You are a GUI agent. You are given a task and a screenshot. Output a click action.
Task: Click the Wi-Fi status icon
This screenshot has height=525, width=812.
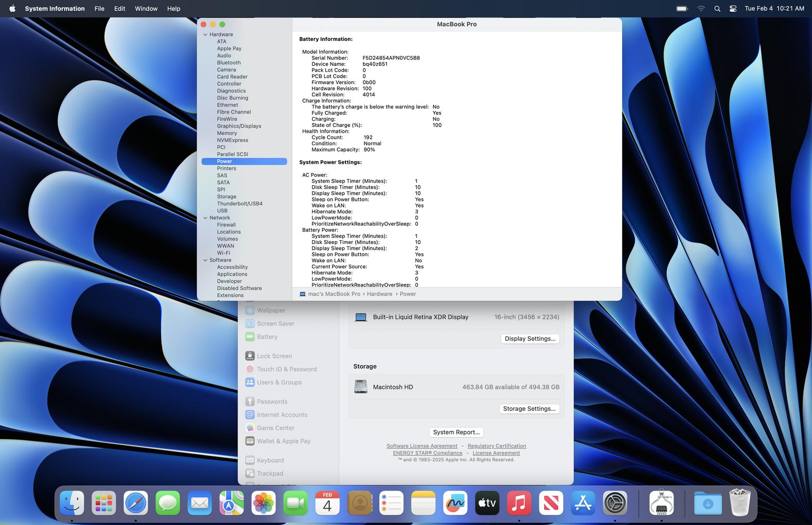(701, 9)
